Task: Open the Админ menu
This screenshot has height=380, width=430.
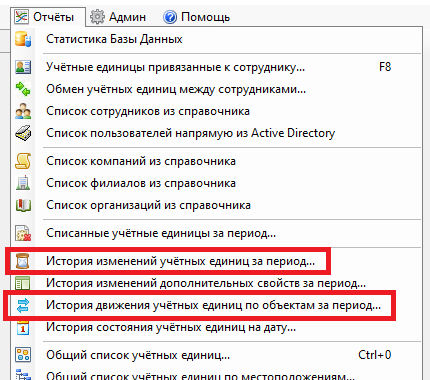Action: click(x=118, y=17)
